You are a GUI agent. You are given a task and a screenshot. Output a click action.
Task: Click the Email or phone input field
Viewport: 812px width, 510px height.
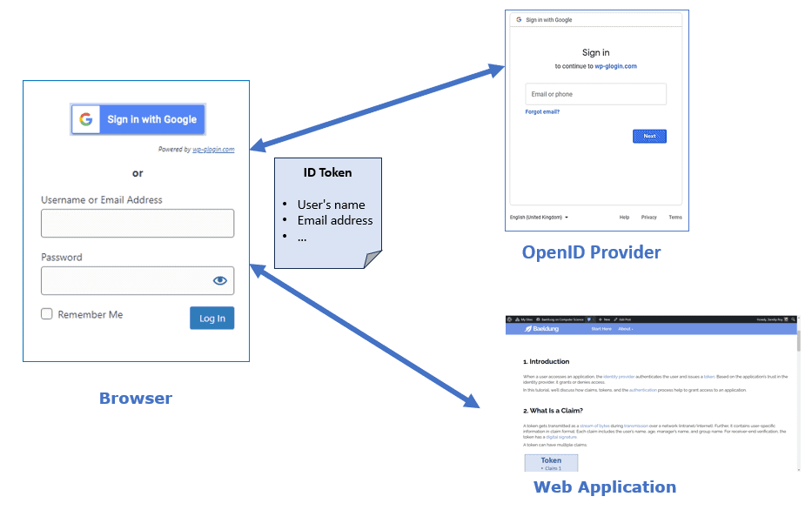tap(595, 93)
